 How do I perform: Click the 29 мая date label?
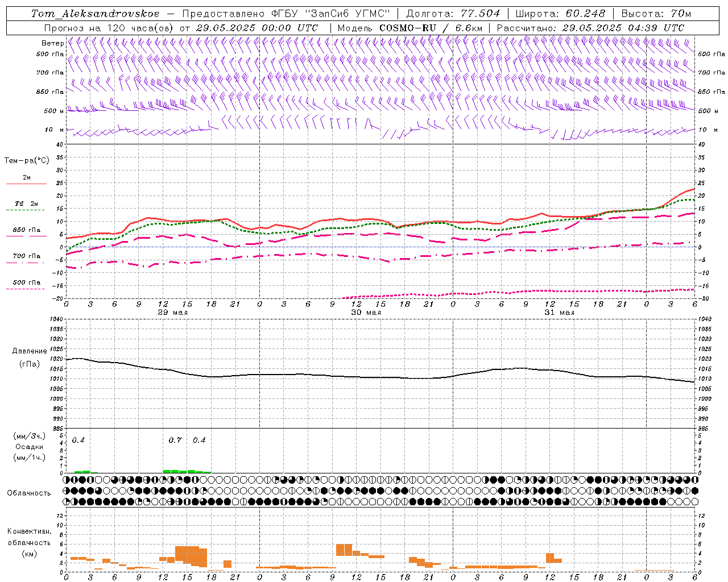173,313
